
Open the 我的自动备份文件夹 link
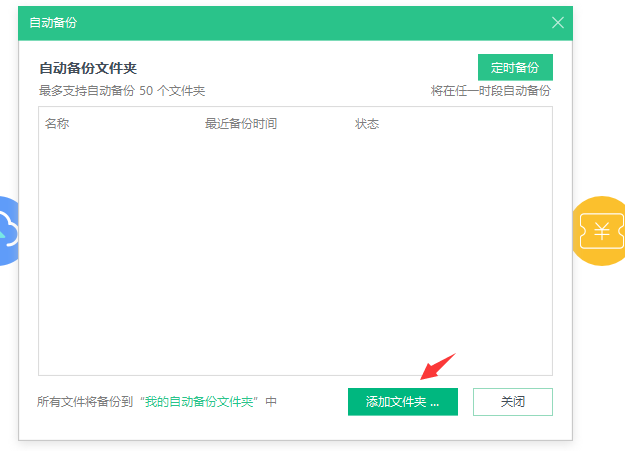click(199, 402)
